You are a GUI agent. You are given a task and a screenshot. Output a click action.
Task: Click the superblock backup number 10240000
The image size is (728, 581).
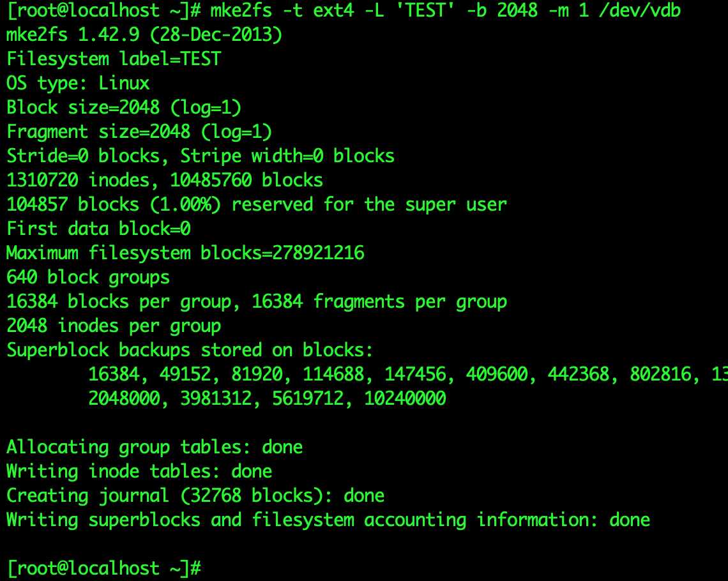(x=405, y=399)
